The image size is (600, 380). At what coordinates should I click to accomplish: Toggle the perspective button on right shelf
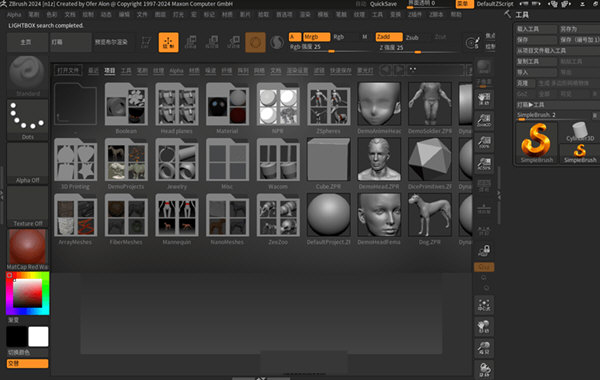[x=484, y=186]
